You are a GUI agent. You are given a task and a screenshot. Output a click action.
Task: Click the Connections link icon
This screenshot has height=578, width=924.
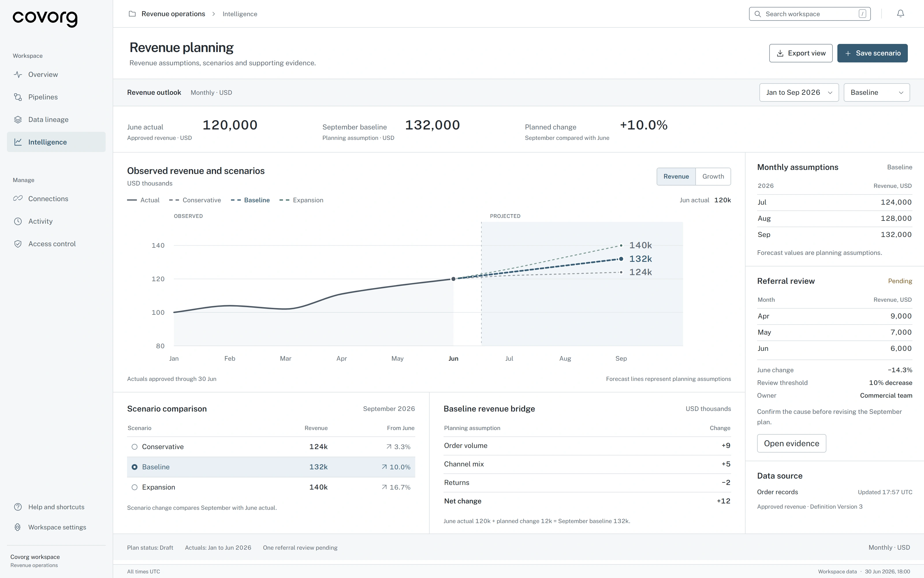18,199
